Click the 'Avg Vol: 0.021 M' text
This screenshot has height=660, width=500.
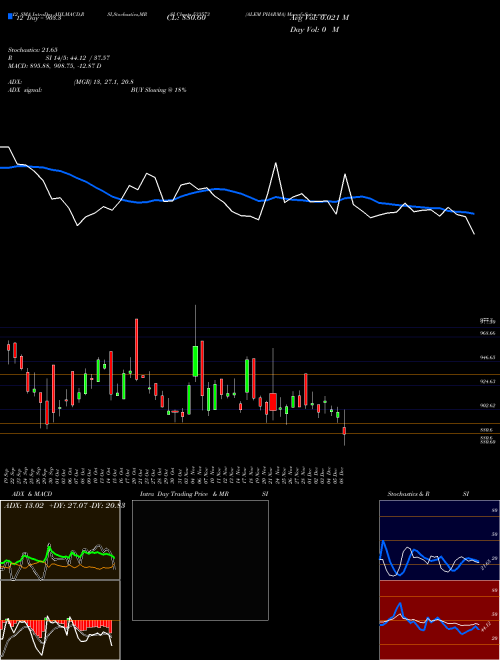point(319,18)
